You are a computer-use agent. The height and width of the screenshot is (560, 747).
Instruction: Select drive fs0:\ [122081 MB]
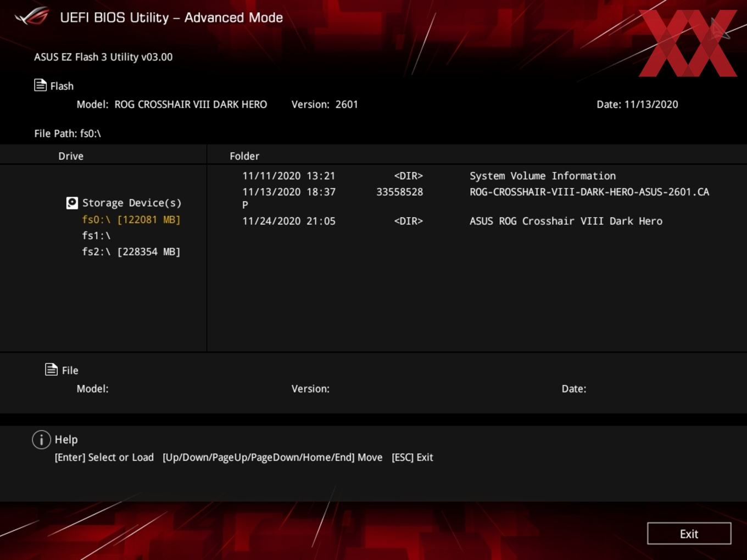coord(131,220)
